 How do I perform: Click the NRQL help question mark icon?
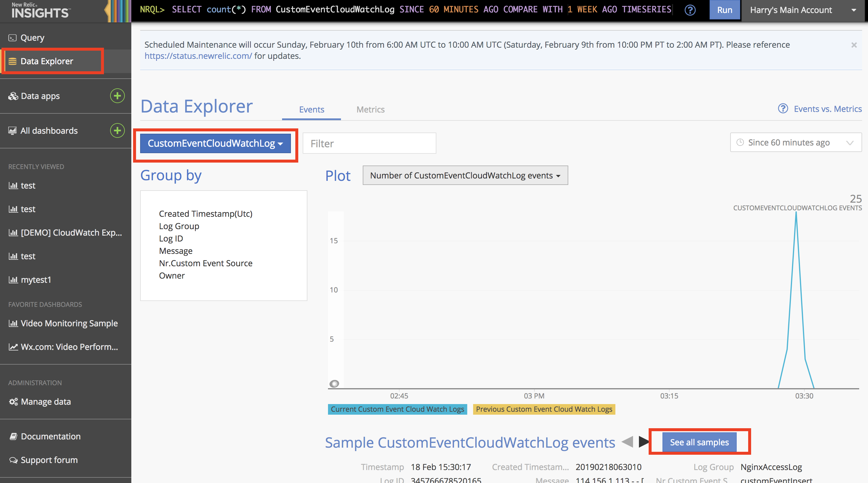tap(690, 10)
